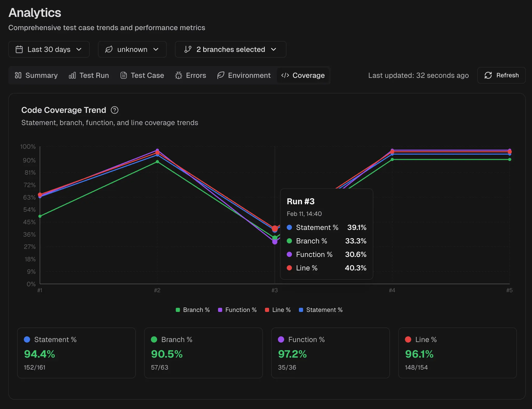
Task: Toggle the Statement % series in the legend
Action: [x=321, y=310]
